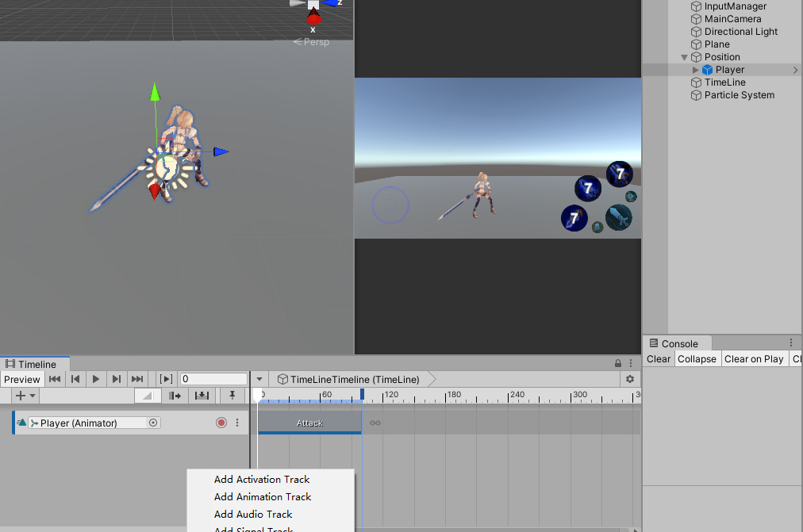Screen dimensions: 803x532
Task: Select MainCamera in the Hierarchy
Action: pyautogui.click(x=732, y=19)
